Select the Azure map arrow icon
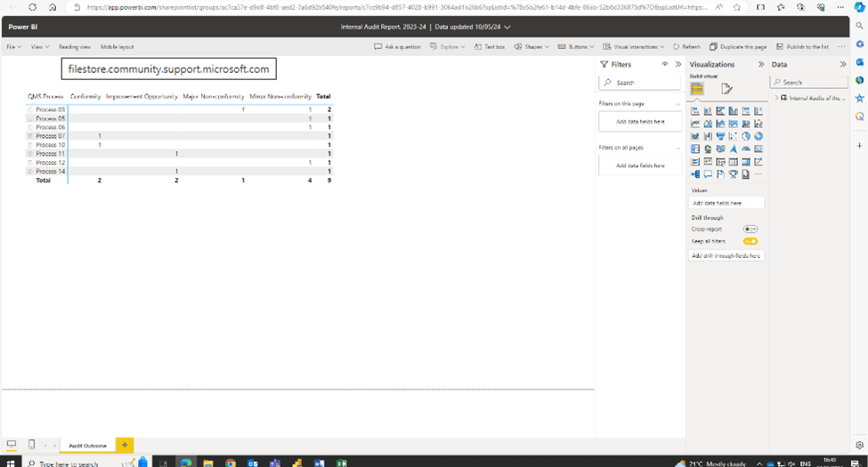Screen dimensions: 868x467 (734, 149)
